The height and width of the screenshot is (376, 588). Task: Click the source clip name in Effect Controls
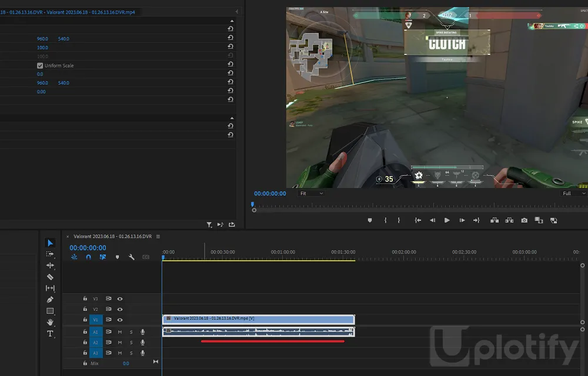pyautogui.click(x=91, y=12)
